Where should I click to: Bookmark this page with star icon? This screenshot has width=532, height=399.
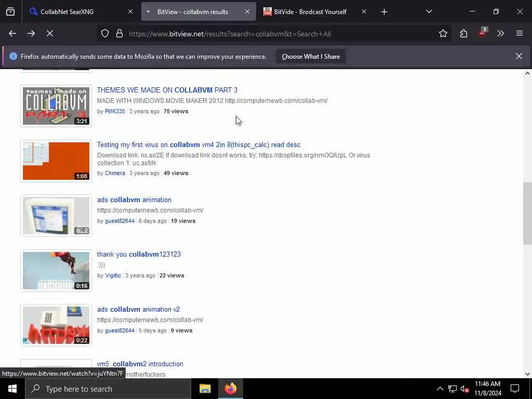pos(443,33)
